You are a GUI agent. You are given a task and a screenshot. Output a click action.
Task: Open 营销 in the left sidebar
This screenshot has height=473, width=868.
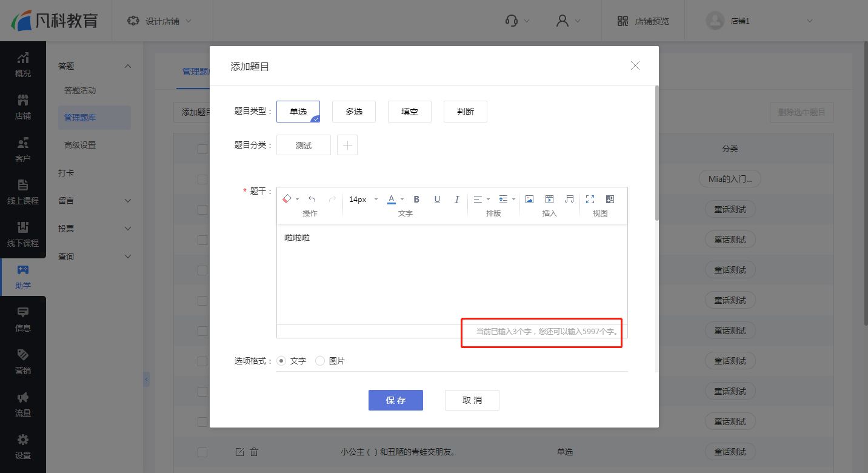coord(23,362)
